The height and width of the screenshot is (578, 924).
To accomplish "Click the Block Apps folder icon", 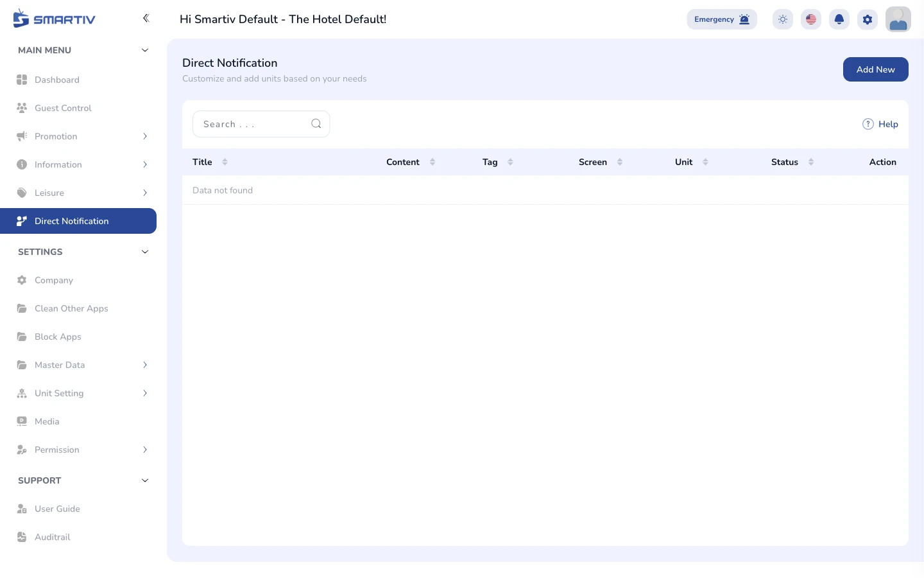I will coord(22,337).
